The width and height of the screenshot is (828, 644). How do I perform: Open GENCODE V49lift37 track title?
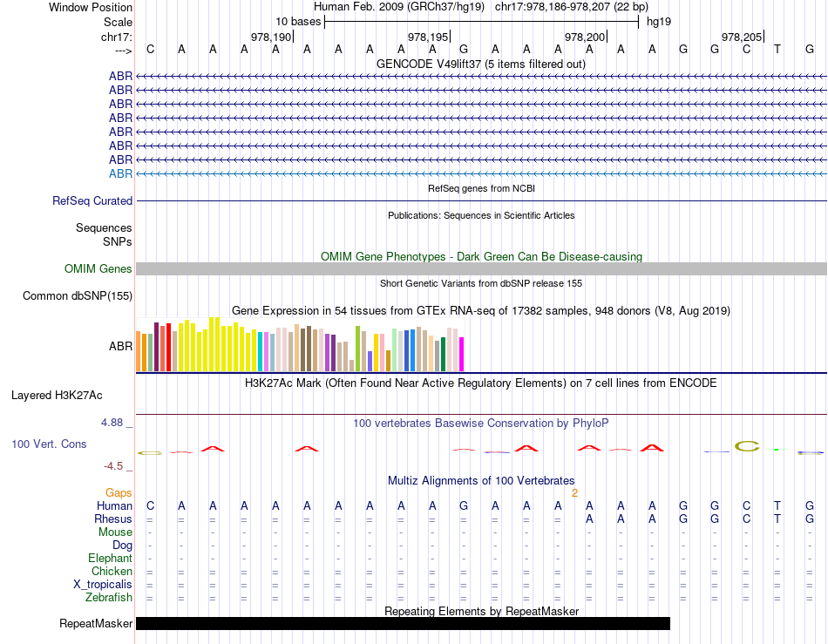coord(481,64)
